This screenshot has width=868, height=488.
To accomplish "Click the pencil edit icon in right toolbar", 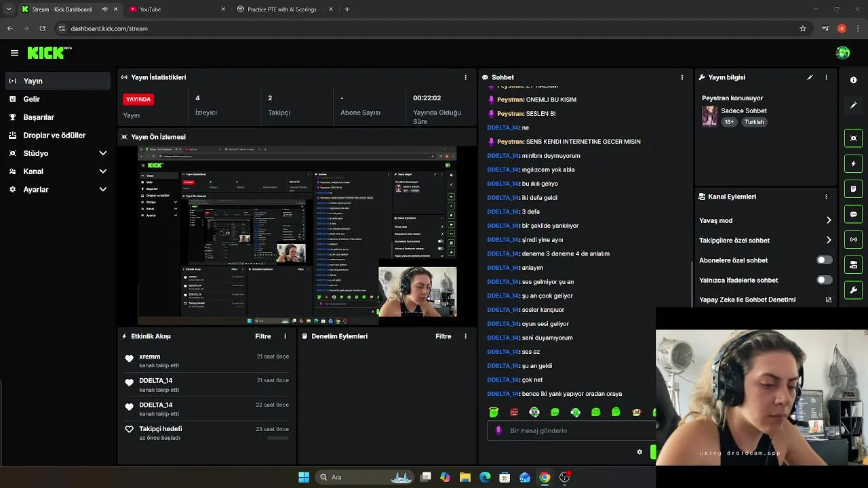I will click(854, 105).
